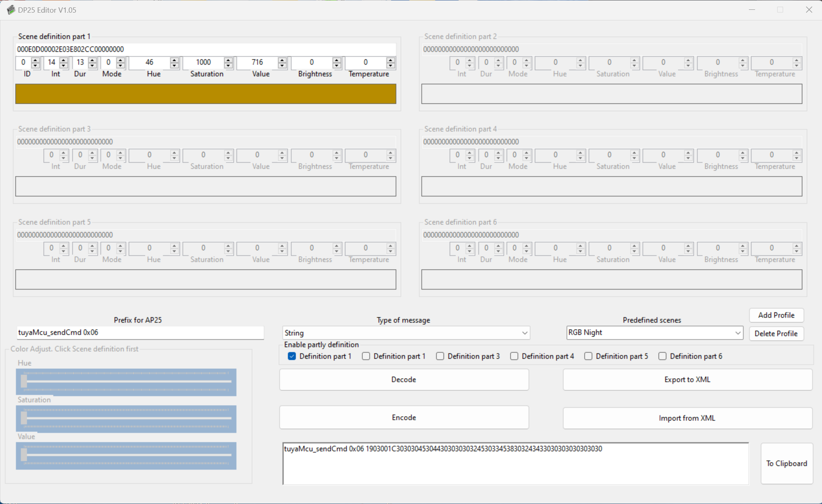Expand the Predefined scenes dropdown
Image resolution: width=822 pixels, height=504 pixels.
click(737, 333)
